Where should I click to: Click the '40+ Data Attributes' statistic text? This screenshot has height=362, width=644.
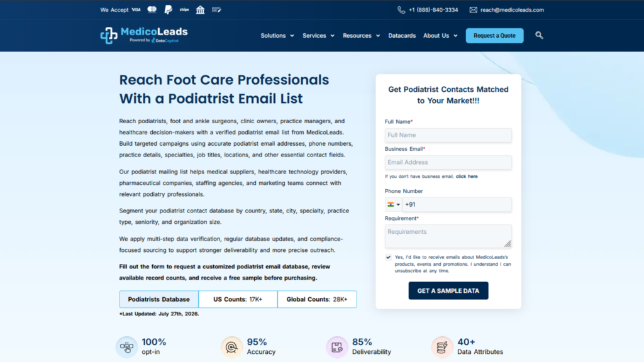(480, 347)
